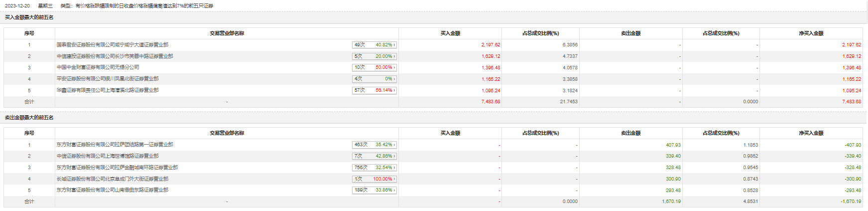The image size is (868, 211).
Task: Click 华鑫证券上海茅溪北路证券营业部 link
Action: click(108, 90)
